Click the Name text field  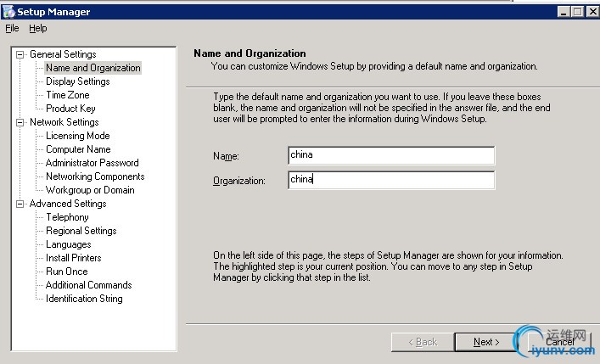point(390,155)
